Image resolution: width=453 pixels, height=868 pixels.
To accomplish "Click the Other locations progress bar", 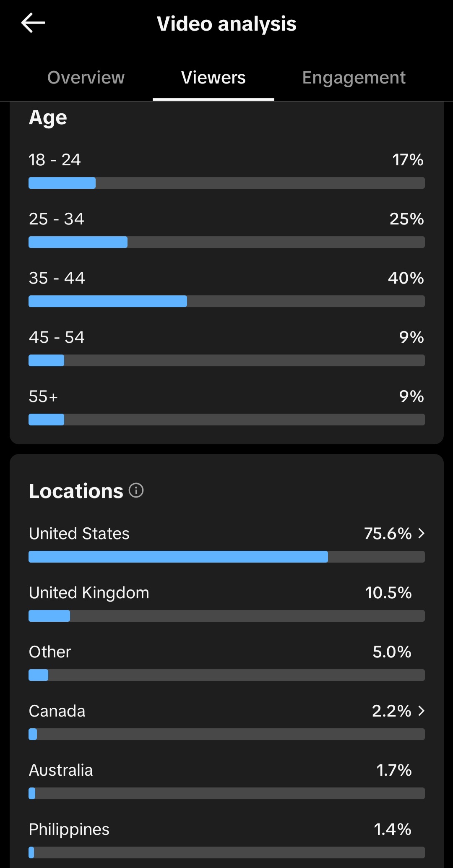I will tap(226, 675).
